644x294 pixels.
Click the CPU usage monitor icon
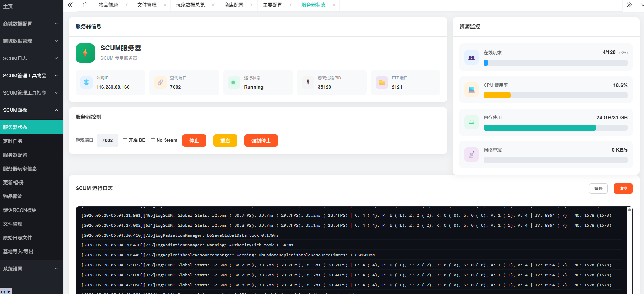point(472,90)
